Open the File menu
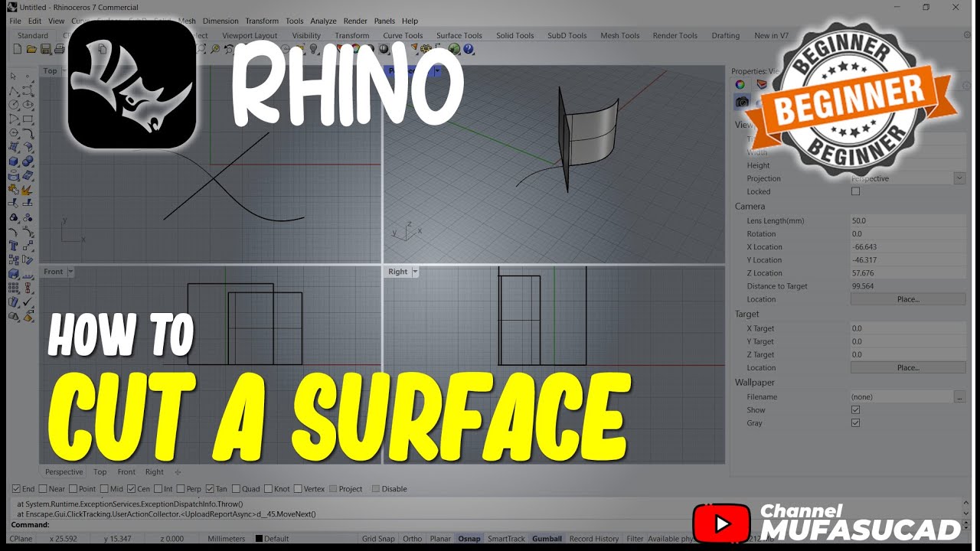The height and width of the screenshot is (551, 980). tap(15, 21)
